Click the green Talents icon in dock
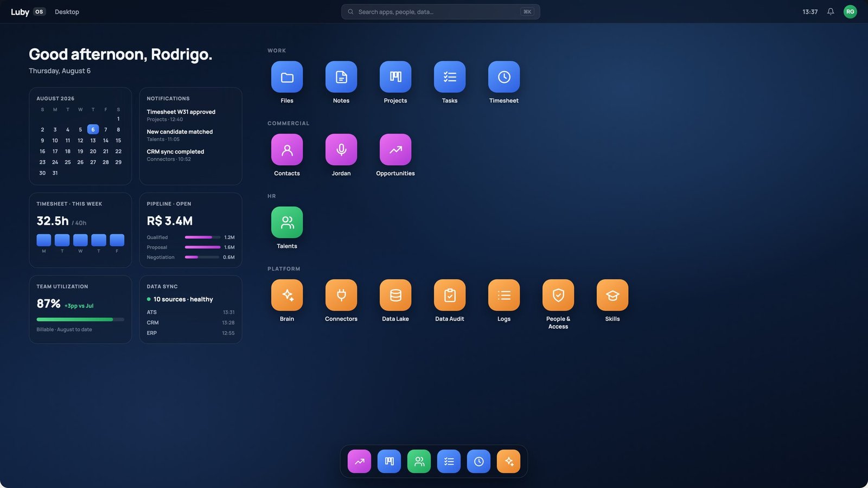 (419, 461)
